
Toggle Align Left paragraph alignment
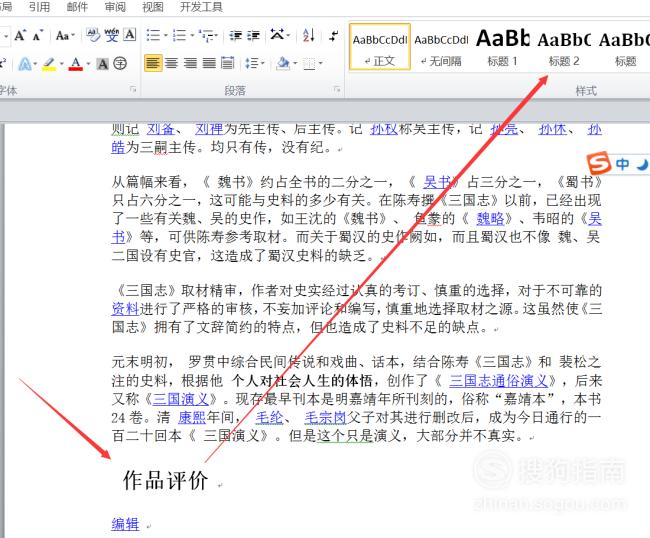pyautogui.click(x=153, y=63)
